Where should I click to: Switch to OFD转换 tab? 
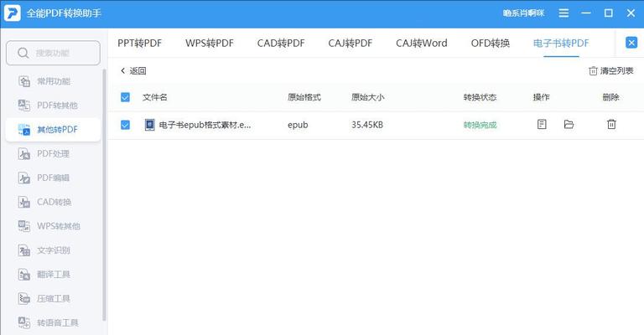pos(491,43)
